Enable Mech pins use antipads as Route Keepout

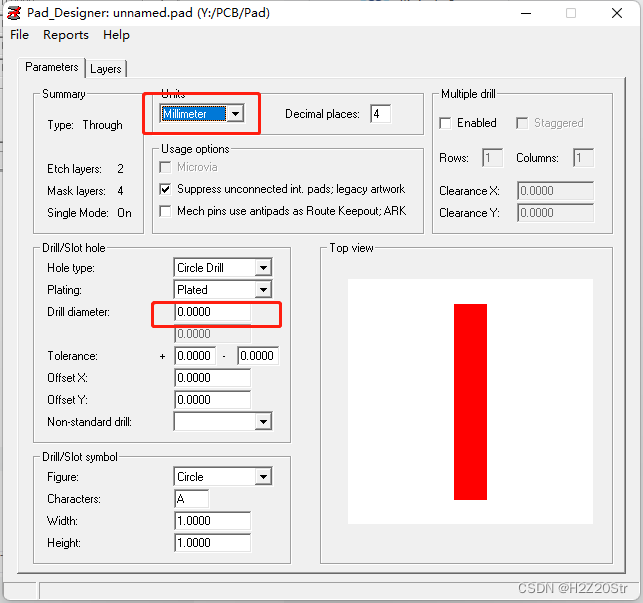tap(165, 211)
